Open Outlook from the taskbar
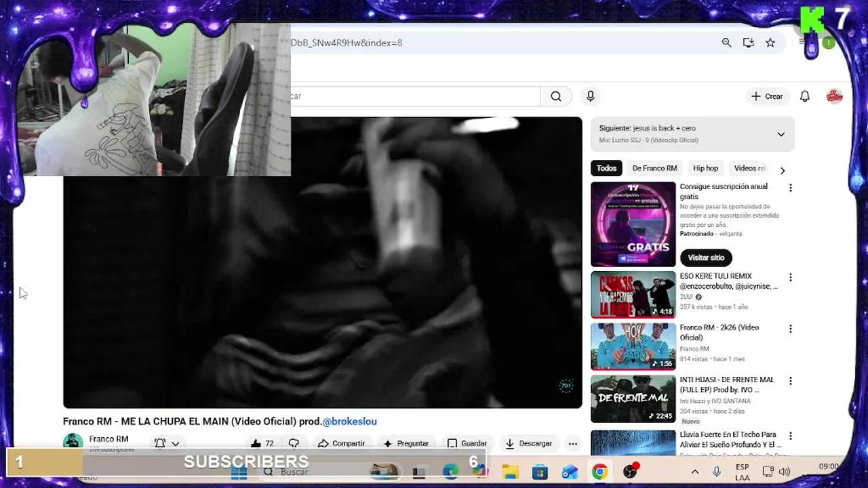 tap(570, 472)
